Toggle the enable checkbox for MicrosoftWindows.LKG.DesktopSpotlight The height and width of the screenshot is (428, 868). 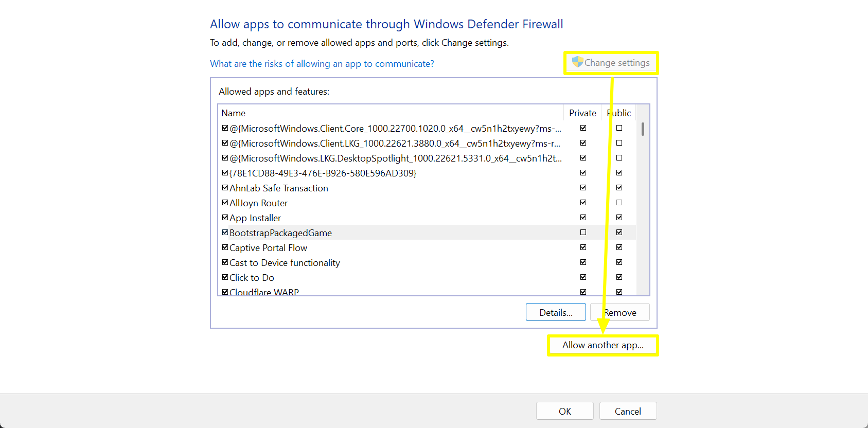[x=225, y=158]
